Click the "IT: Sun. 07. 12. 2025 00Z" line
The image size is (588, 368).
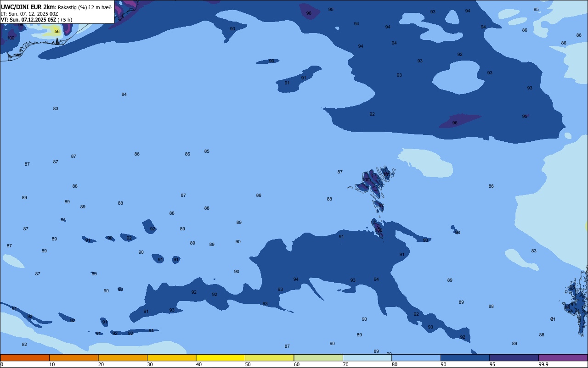29,14
